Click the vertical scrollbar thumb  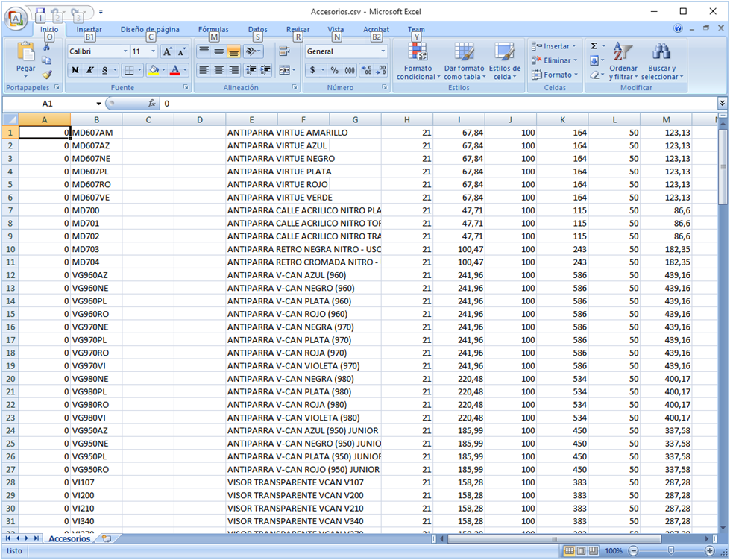click(x=723, y=166)
